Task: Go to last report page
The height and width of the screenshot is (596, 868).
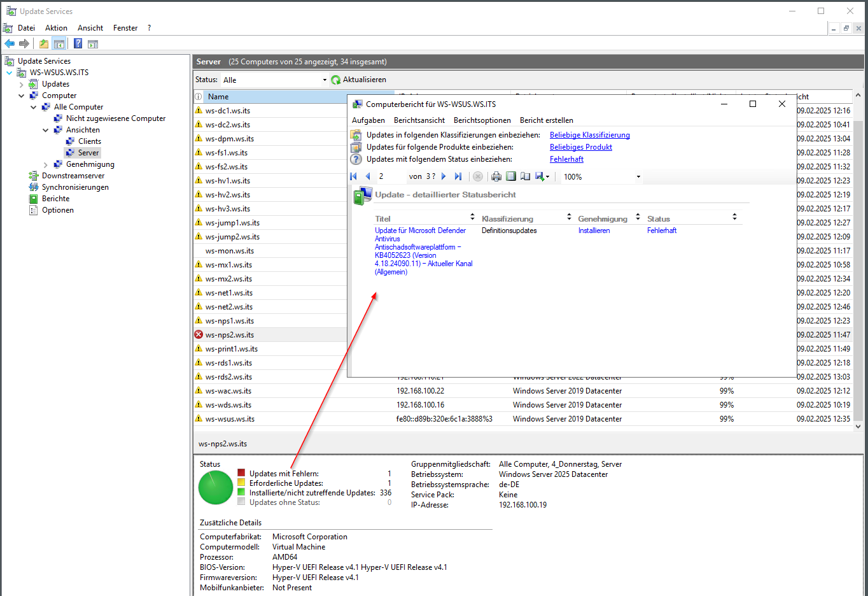Action: pos(458,176)
